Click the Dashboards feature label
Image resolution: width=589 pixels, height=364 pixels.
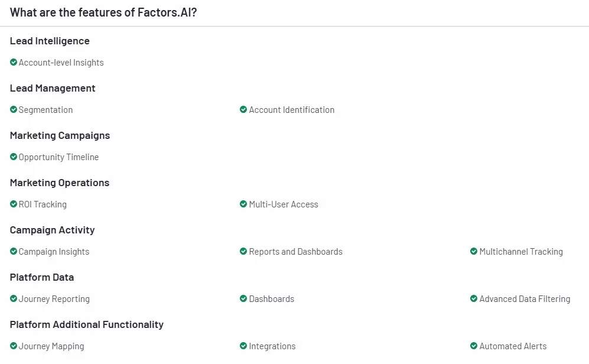tap(272, 299)
